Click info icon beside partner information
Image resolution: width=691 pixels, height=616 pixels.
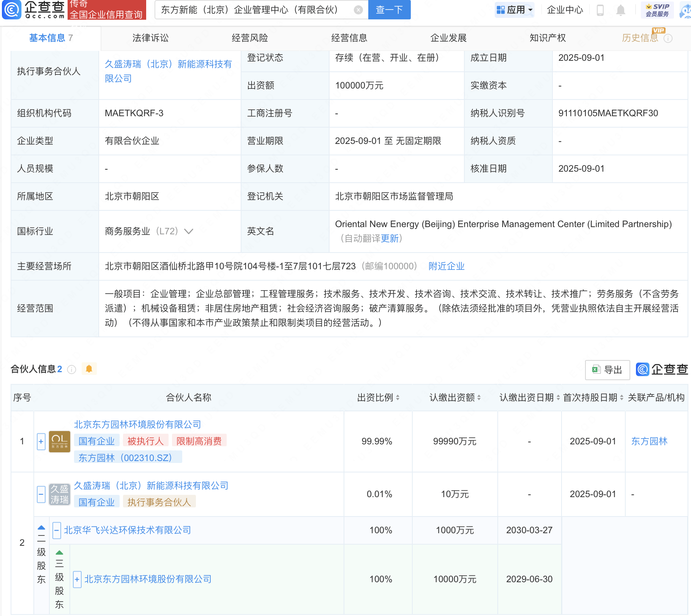click(71, 370)
